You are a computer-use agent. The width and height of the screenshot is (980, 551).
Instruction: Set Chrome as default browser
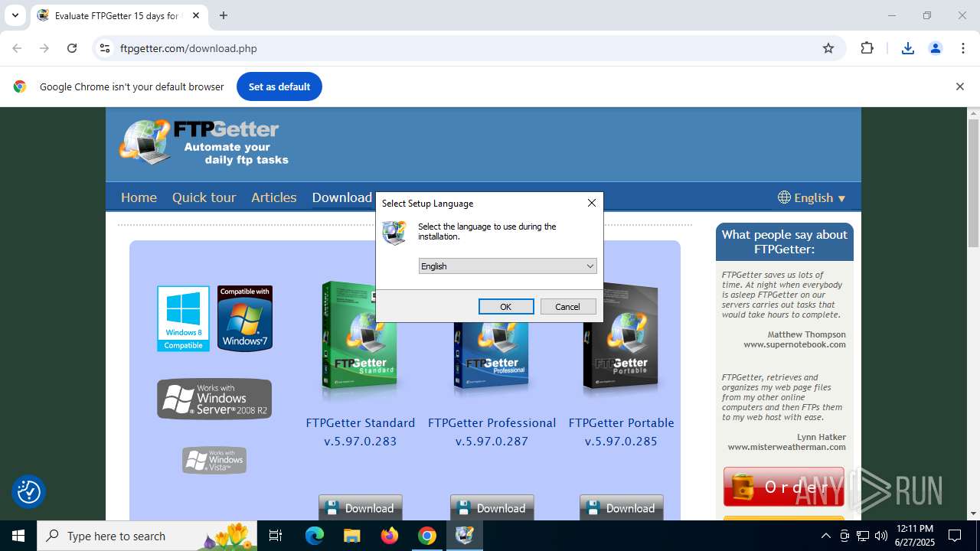click(x=279, y=86)
